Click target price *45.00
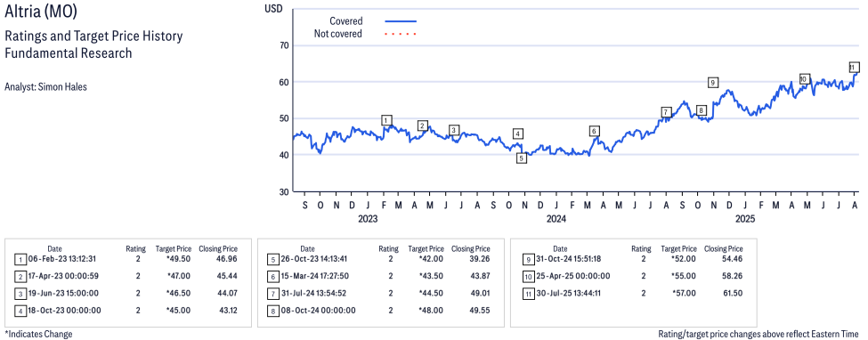 click(180, 310)
